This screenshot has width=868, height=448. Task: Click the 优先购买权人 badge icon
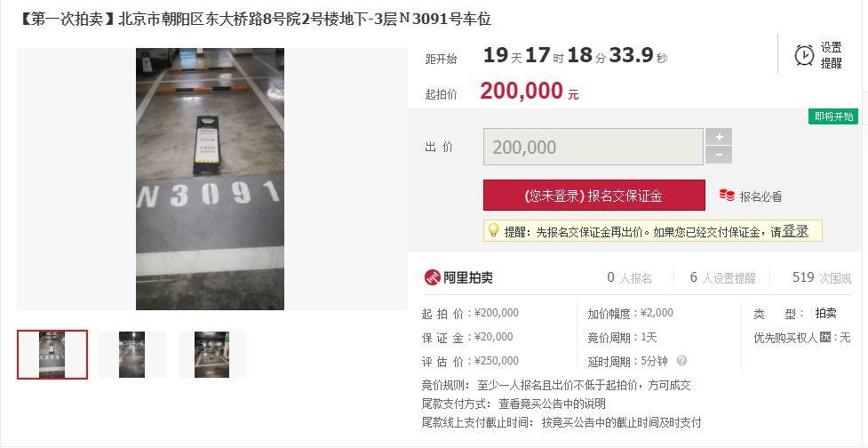[x=825, y=337]
